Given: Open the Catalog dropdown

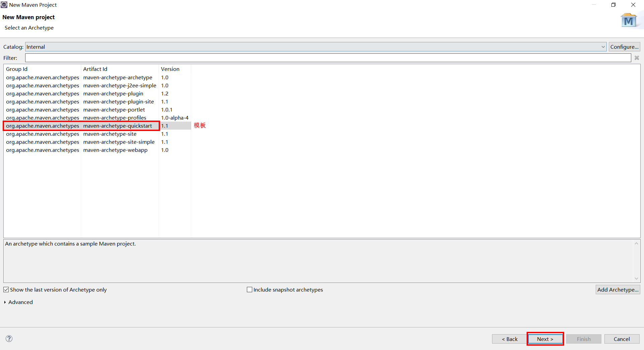Looking at the screenshot, I should [x=316, y=47].
